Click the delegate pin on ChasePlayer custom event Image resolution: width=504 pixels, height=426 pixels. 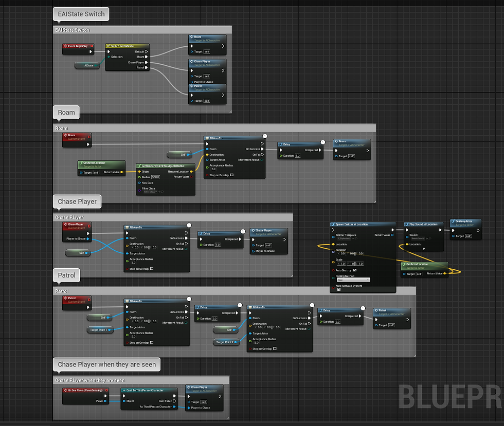click(89, 226)
